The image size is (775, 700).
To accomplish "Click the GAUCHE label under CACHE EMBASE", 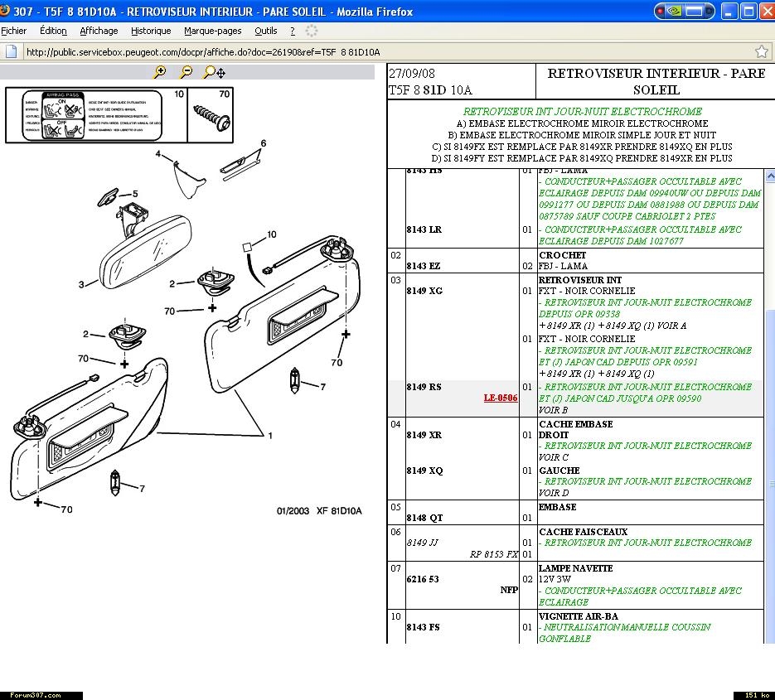I will coord(559,471).
